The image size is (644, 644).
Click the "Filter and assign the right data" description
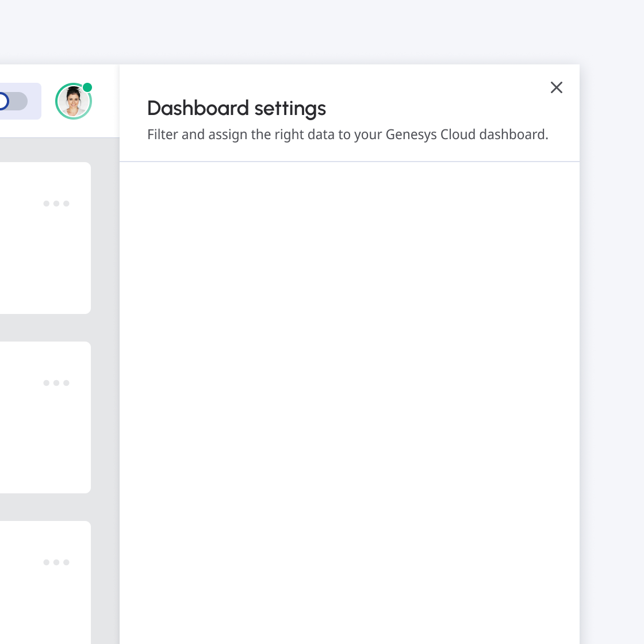[348, 135]
